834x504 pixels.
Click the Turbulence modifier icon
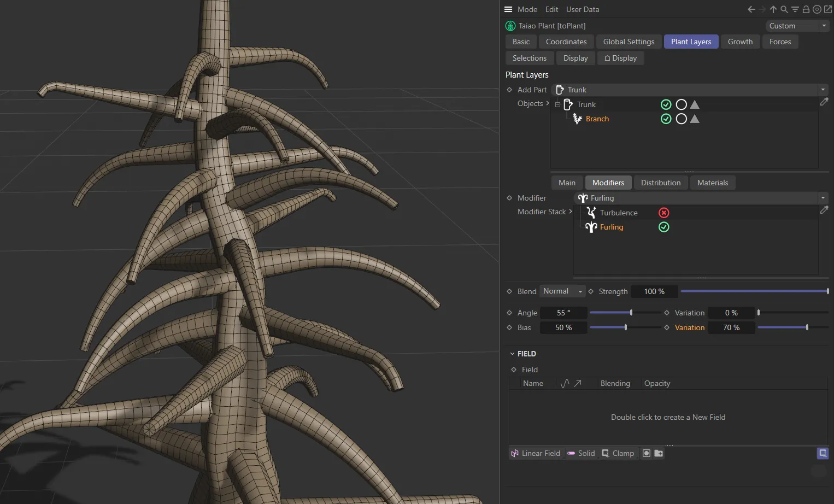point(591,213)
